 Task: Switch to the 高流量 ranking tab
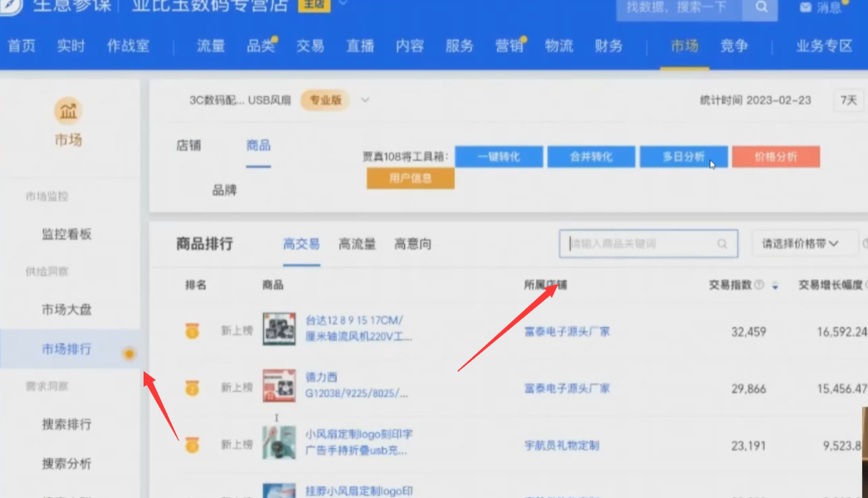(x=357, y=244)
